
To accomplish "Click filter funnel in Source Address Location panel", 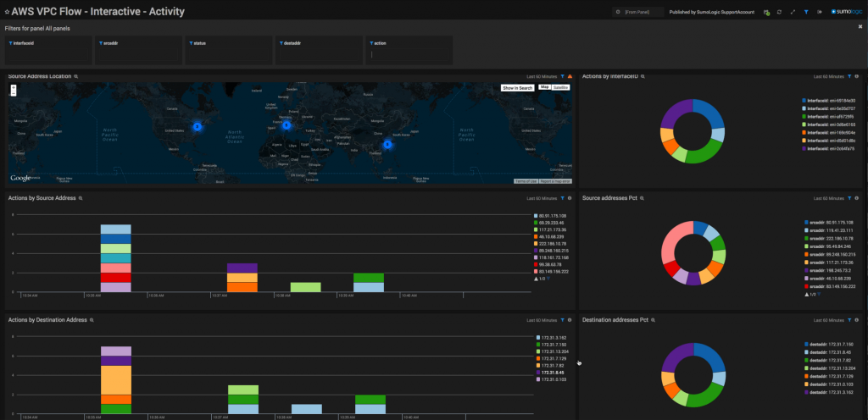I will pos(563,76).
